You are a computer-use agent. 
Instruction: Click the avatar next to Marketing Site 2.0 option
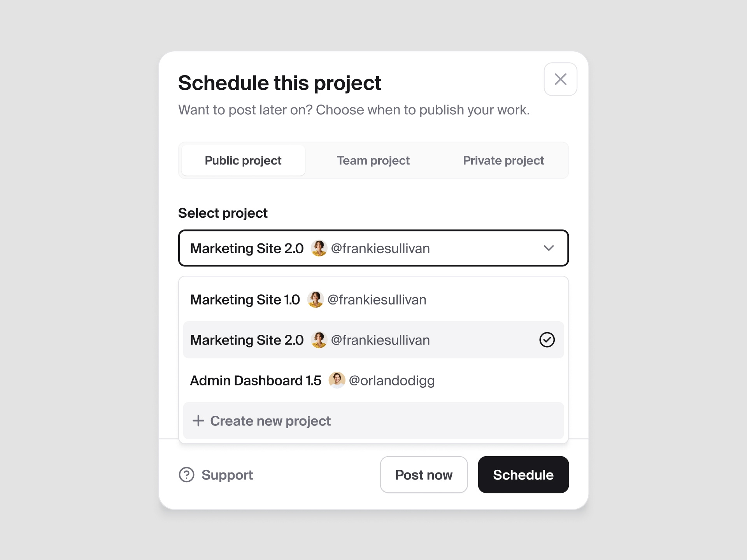point(319,340)
